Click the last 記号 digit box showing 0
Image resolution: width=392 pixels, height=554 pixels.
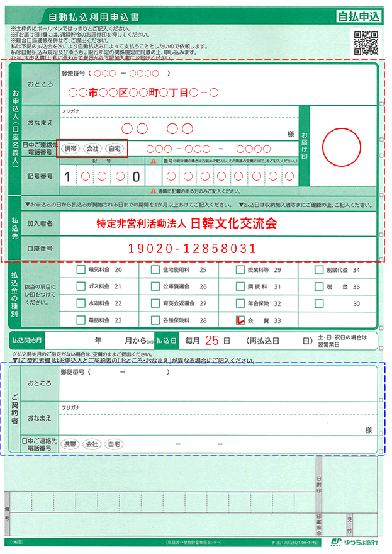tap(137, 176)
